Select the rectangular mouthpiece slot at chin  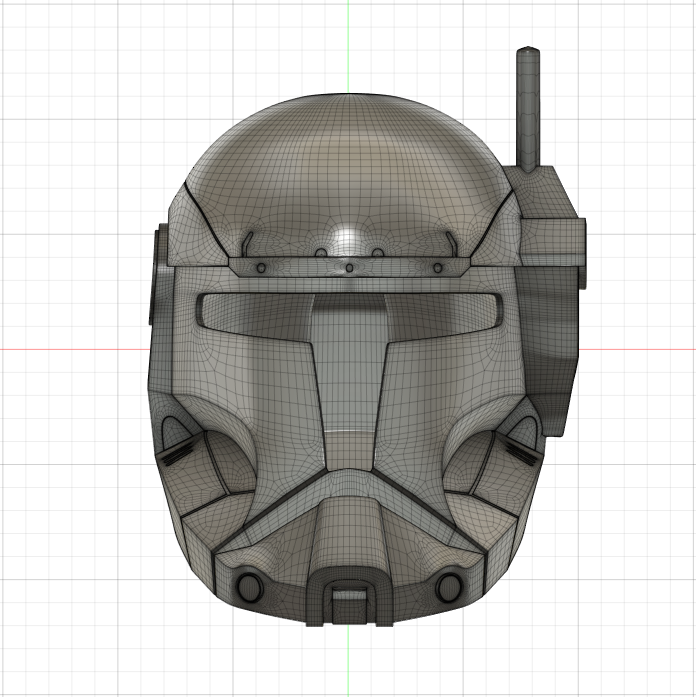pyautogui.click(x=349, y=605)
